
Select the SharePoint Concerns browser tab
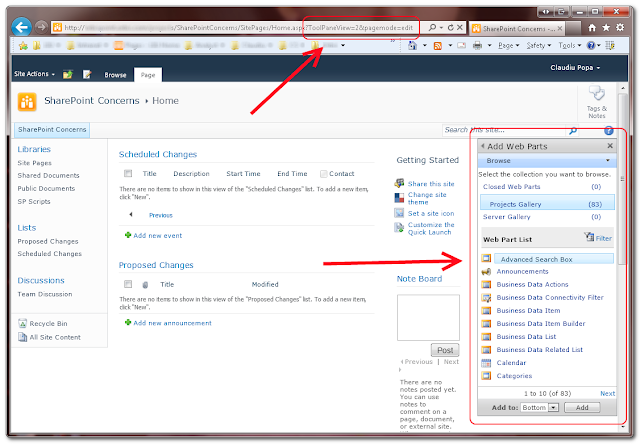(x=517, y=29)
